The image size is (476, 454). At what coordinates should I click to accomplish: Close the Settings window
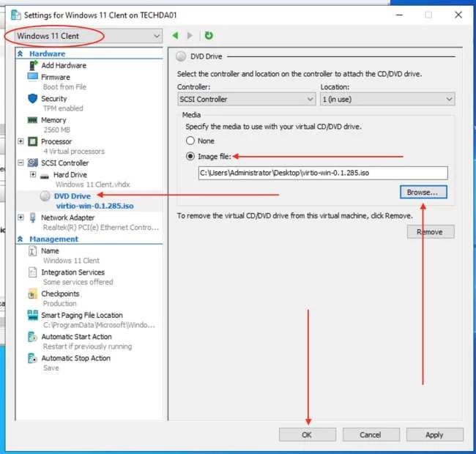[x=458, y=15]
